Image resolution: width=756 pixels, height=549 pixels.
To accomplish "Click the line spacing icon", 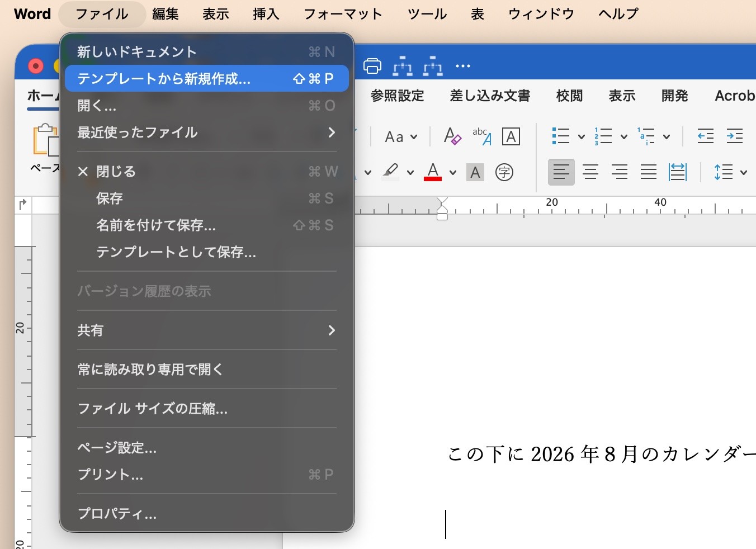I will pyautogui.click(x=723, y=172).
